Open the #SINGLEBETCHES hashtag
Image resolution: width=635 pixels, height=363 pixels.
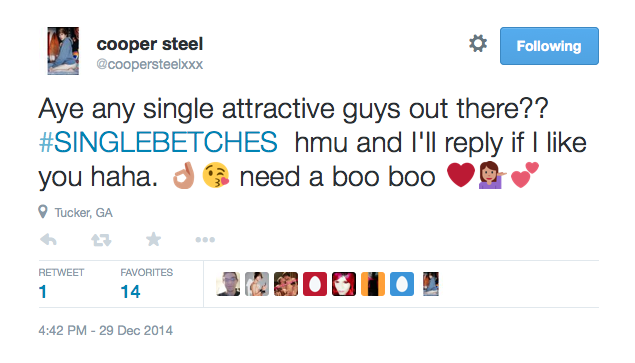tap(158, 143)
